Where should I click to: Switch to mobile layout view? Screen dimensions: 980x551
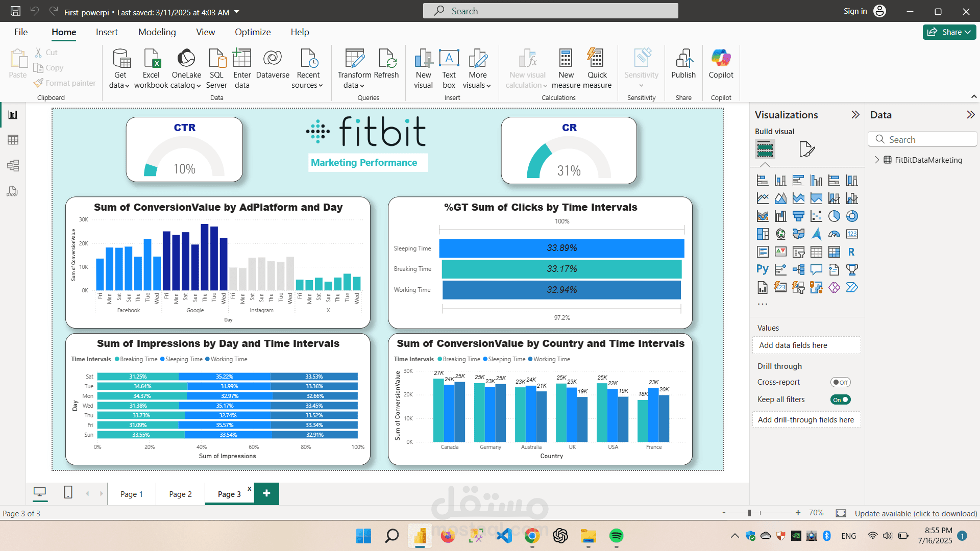[x=68, y=492]
